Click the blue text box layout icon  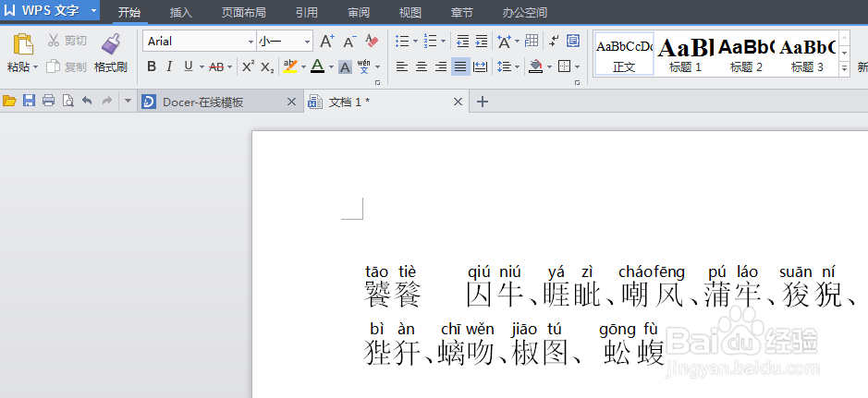coord(573,41)
